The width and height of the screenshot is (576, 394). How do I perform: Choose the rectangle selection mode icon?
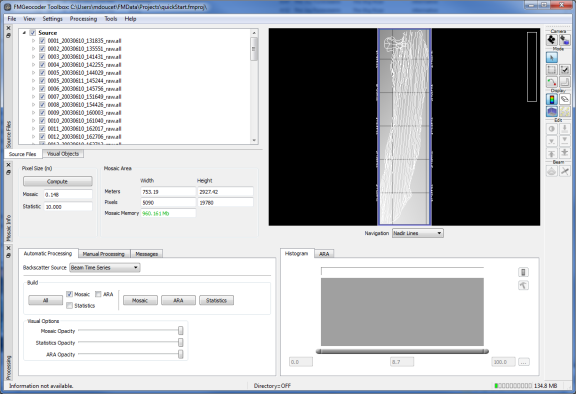pyautogui.click(x=552, y=70)
